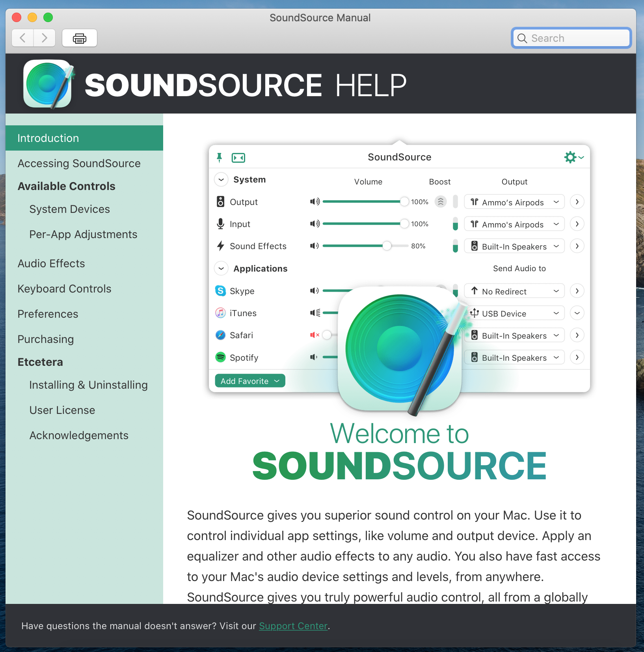This screenshot has height=652, width=644.
Task: Open Output device dropdown Ammo's Airpods
Action: [514, 202]
